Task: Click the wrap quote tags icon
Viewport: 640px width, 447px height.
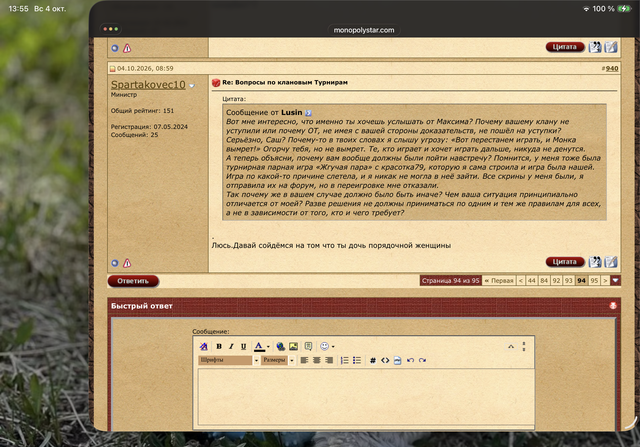Action: coord(308,347)
